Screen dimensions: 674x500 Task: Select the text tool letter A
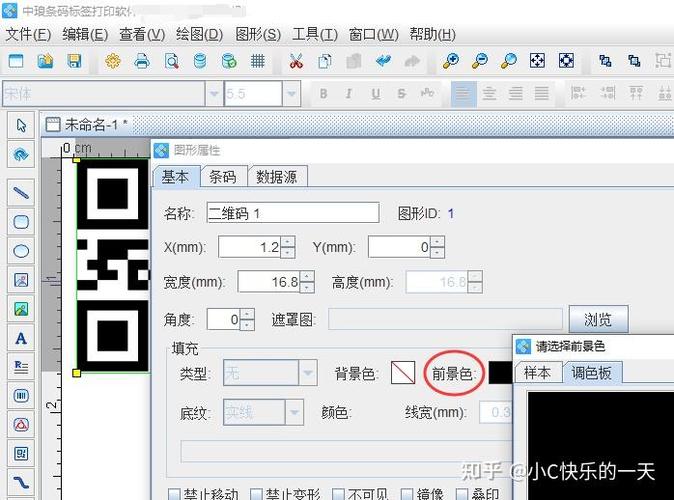pos(21,338)
